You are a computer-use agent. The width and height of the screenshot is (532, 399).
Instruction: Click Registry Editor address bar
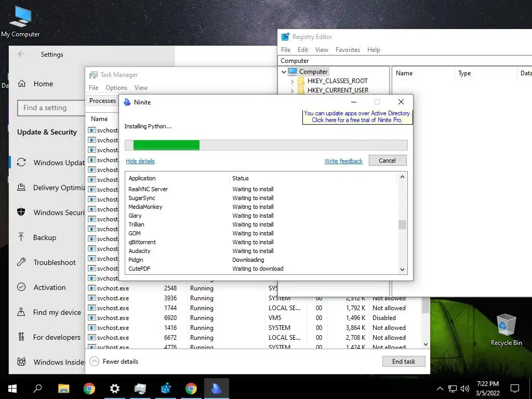click(405, 61)
